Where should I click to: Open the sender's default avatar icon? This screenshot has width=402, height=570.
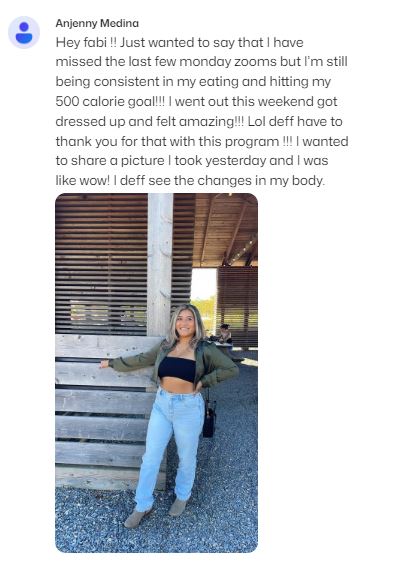click(24, 32)
